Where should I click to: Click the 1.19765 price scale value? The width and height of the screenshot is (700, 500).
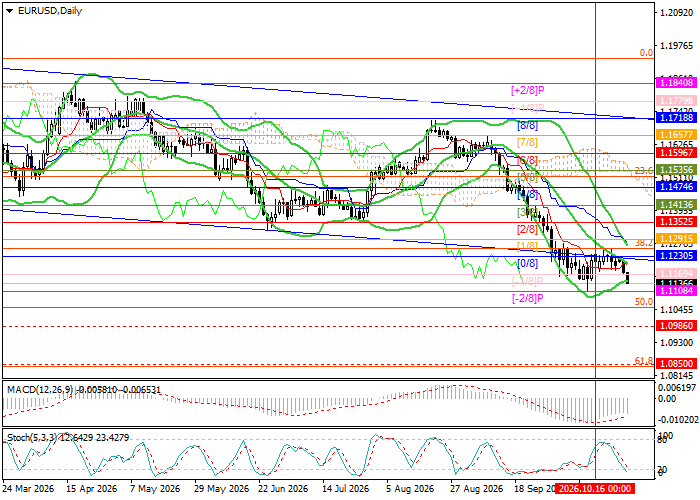point(676,46)
